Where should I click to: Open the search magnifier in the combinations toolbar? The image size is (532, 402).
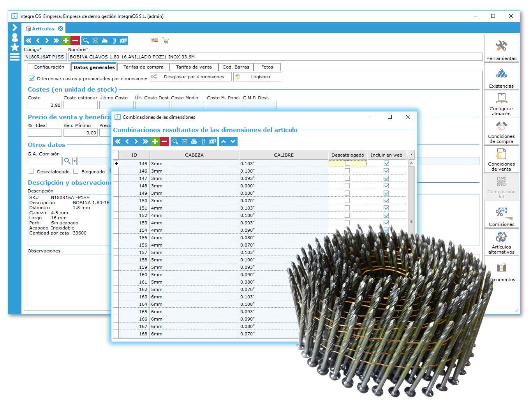(x=174, y=141)
